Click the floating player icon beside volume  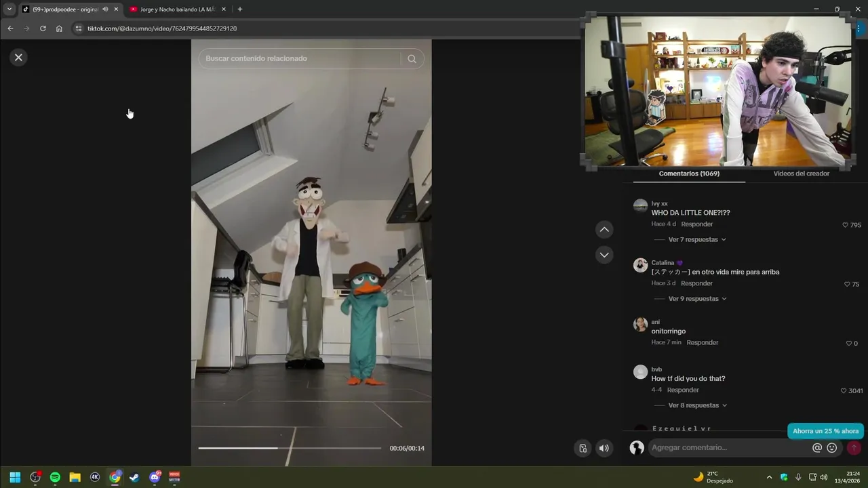583,448
